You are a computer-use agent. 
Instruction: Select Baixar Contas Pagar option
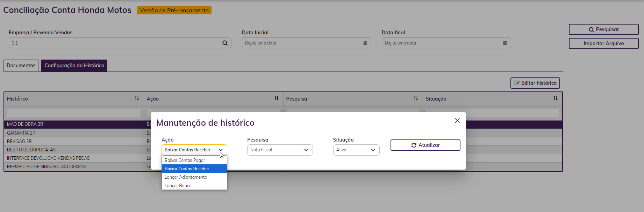(185, 160)
